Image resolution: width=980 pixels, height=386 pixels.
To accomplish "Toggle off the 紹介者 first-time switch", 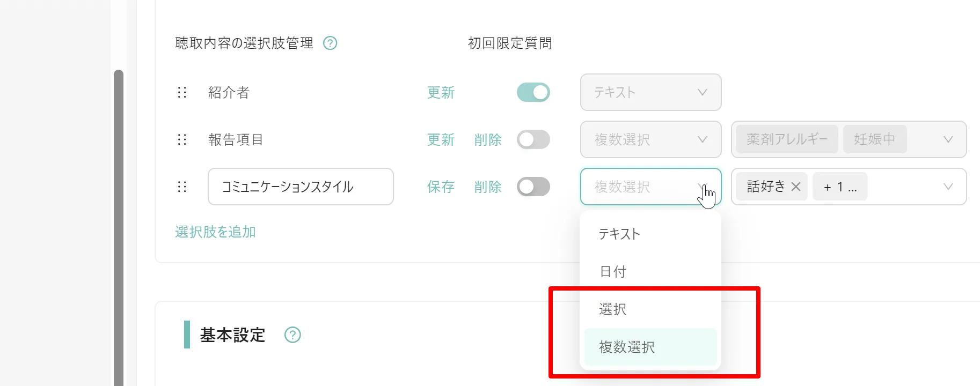I will click(533, 92).
